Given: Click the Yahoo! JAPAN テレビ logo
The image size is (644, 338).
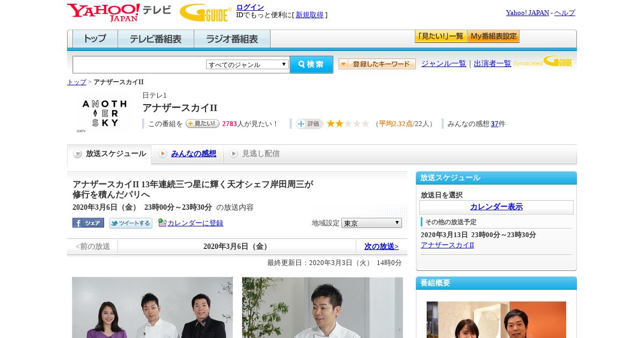Looking at the screenshot, I should [x=119, y=12].
